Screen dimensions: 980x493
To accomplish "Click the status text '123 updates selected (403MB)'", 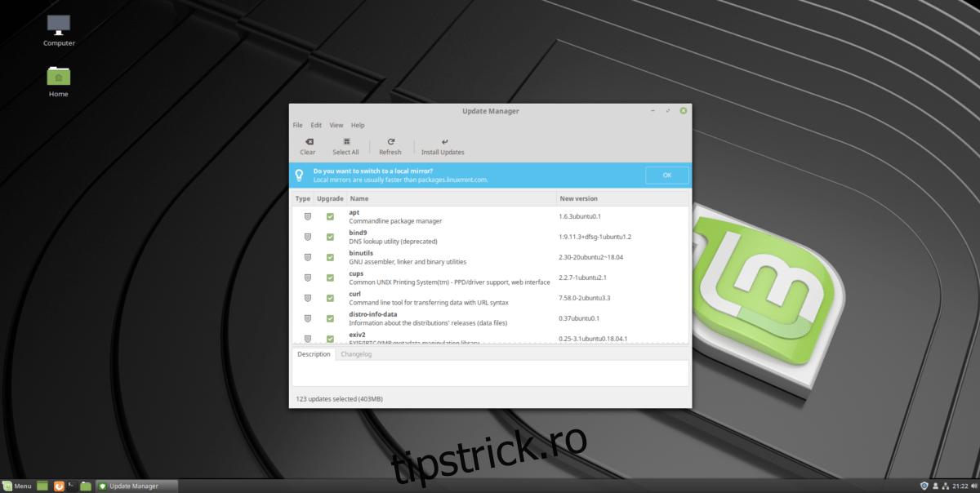I will pos(340,398).
